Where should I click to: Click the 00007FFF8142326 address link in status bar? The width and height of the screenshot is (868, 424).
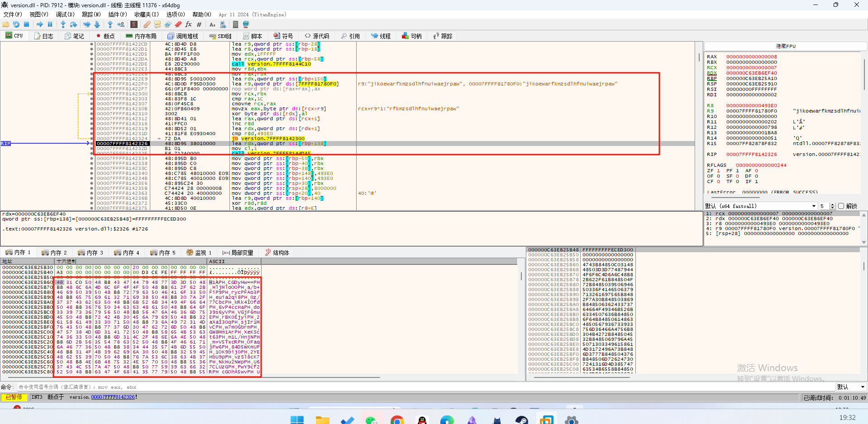coord(113,397)
